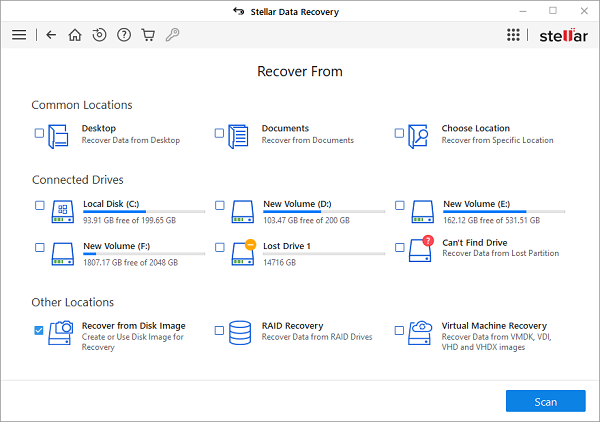600x422 pixels.
Task: Enable the Desktop checkbox
Action: tap(40, 133)
